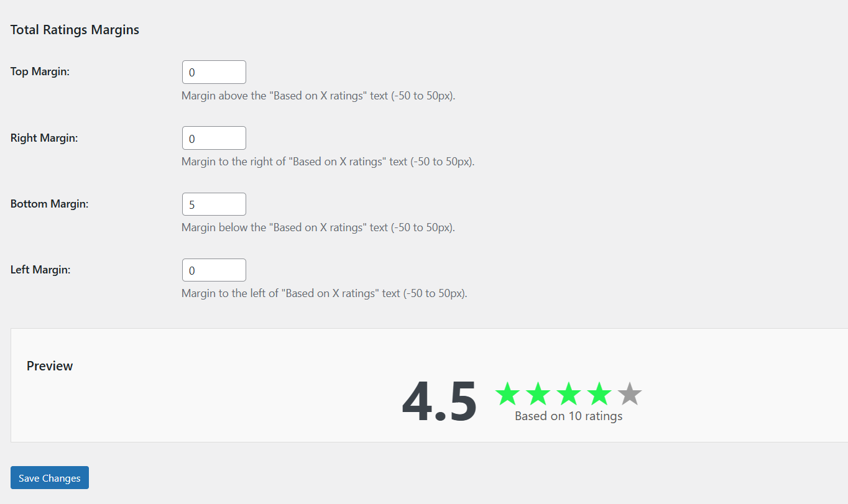This screenshot has height=504, width=848.
Task: Click the Total Ratings Margins heading
Action: [75, 30]
